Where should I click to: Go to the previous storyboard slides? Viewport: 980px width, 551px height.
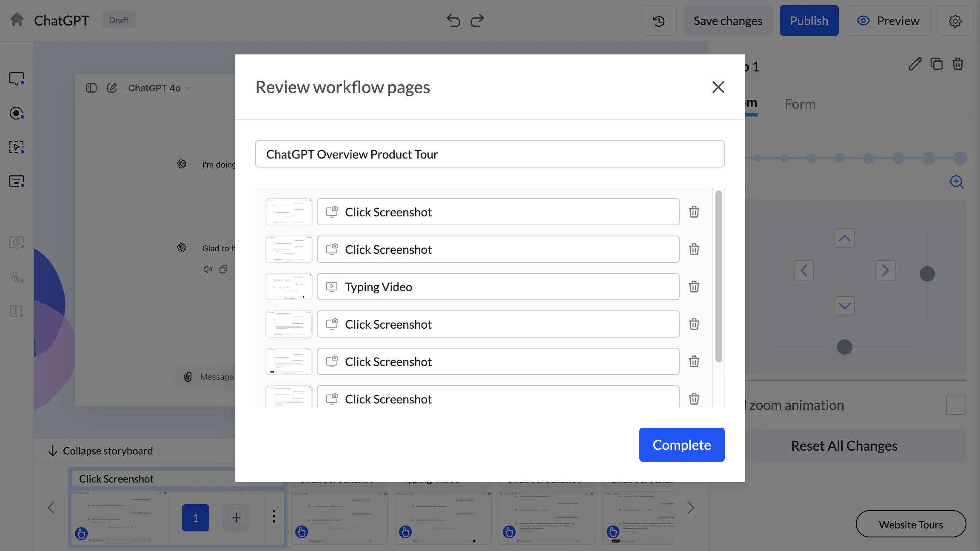click(x=51, y=508)
